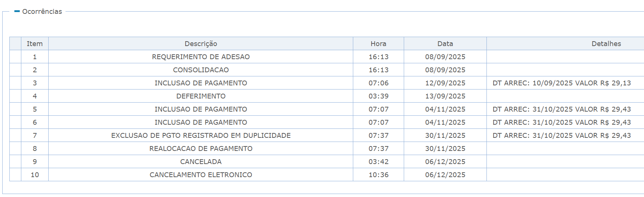Click the Data column header

tap(445, 43)
